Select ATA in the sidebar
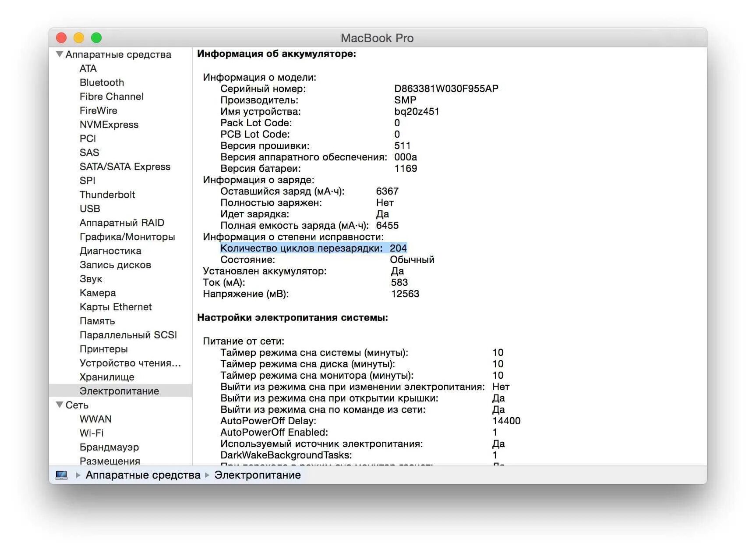 tap(88, 68)
